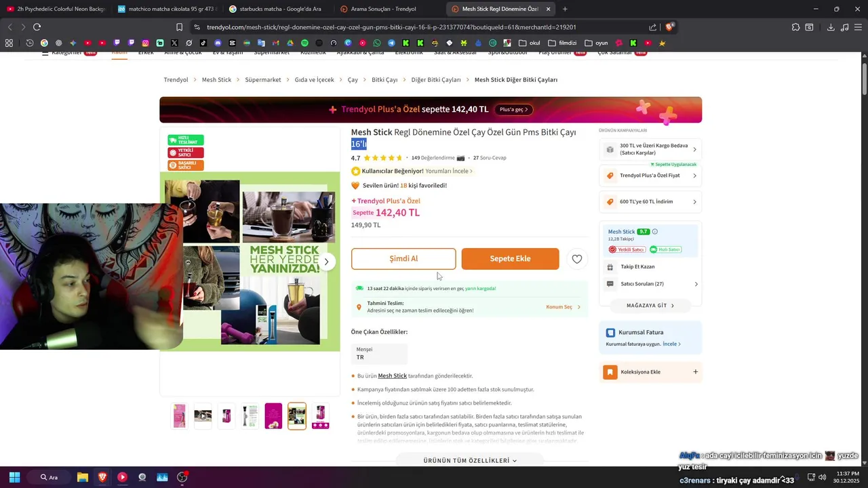This screenshot has width=868, height=488.
Task: Open the Spotify bookmark icon
Action: (304, 43)
